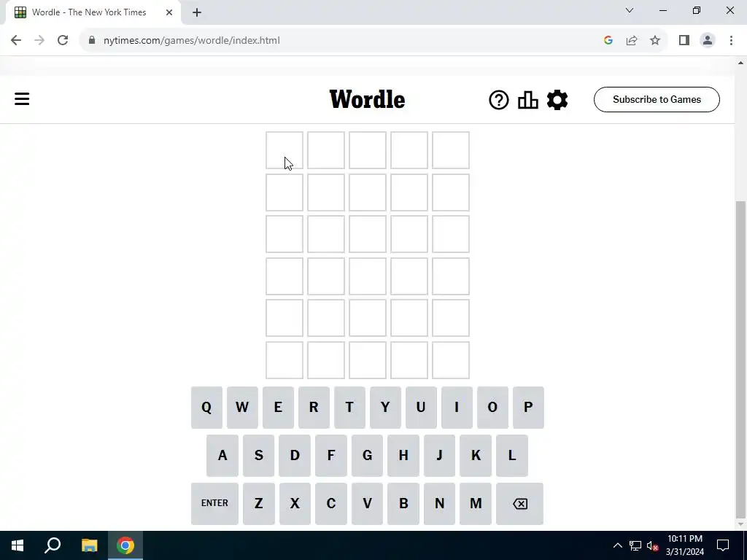Show hidden system tray icons
This screenshot has height=560, width=747.
point(617,545)
